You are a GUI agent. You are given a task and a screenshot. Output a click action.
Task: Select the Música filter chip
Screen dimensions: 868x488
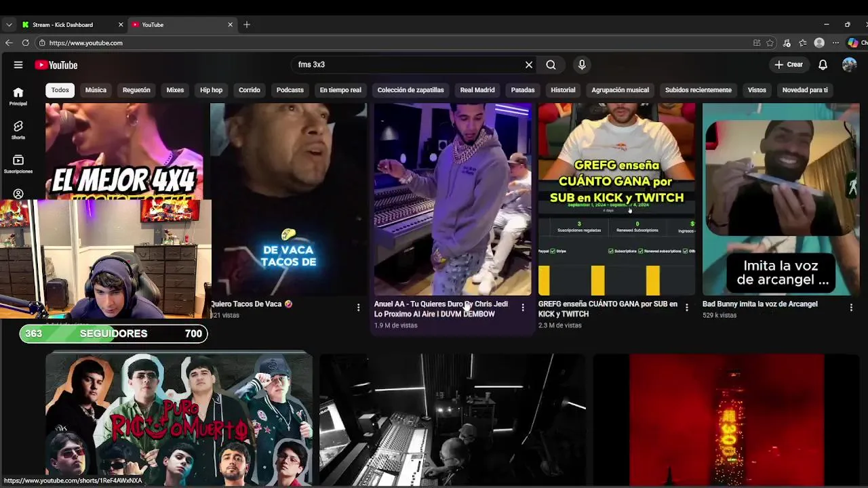96,89
